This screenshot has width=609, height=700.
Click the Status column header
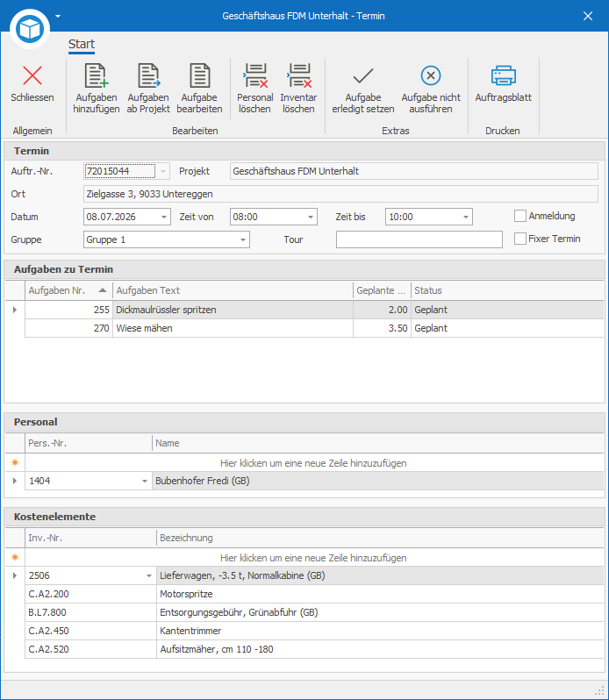[x=507, y=290]
